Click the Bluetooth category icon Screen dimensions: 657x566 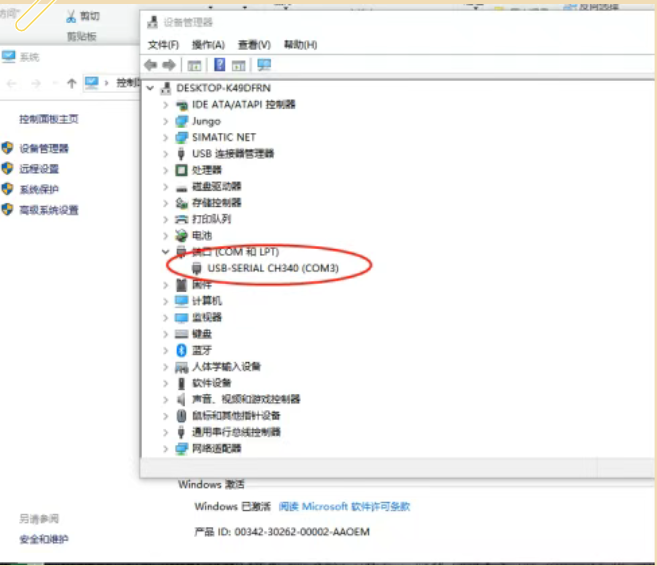(181, 350)
